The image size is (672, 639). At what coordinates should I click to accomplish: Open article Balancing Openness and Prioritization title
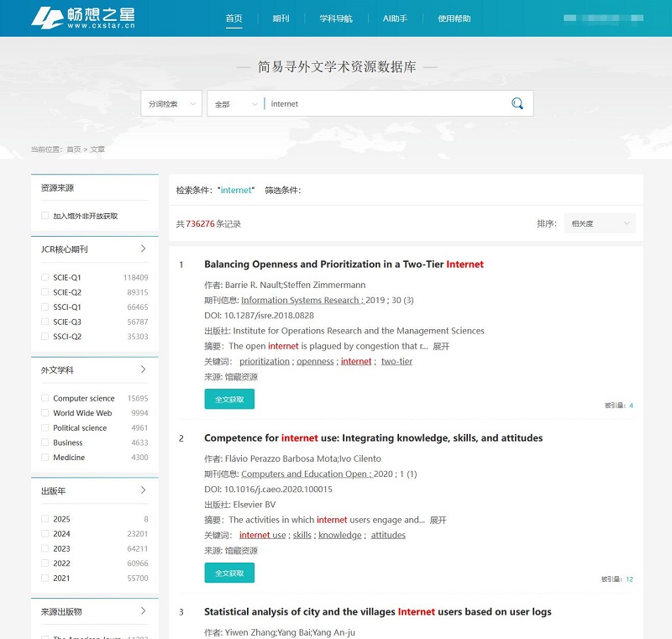coord(344,265)
